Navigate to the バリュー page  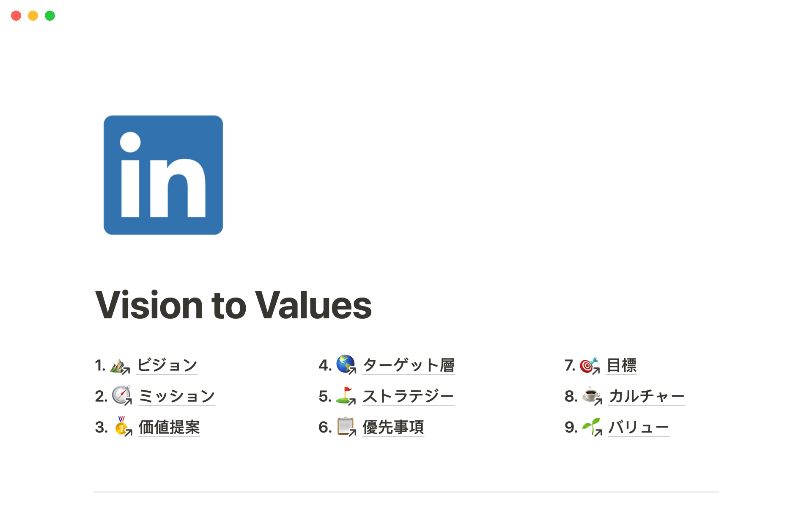(639, 427)
